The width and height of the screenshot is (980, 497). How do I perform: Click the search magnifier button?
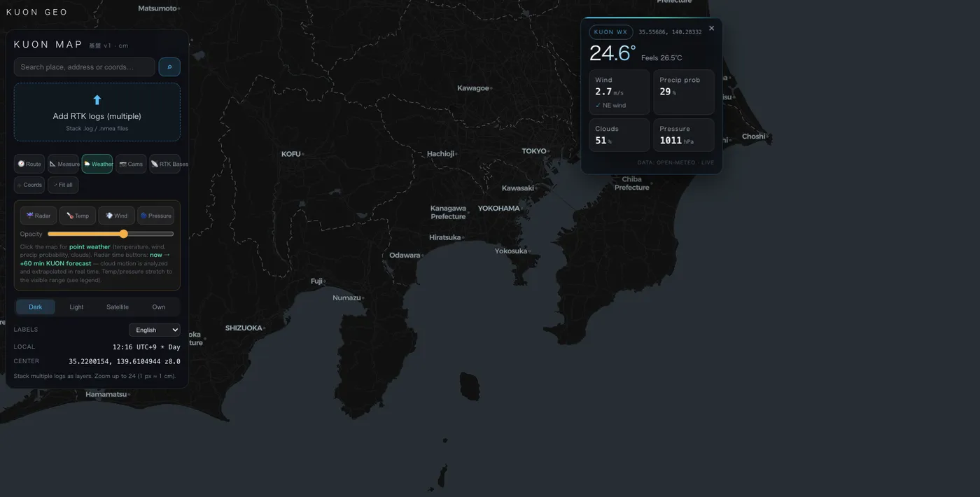click(169, 66)
